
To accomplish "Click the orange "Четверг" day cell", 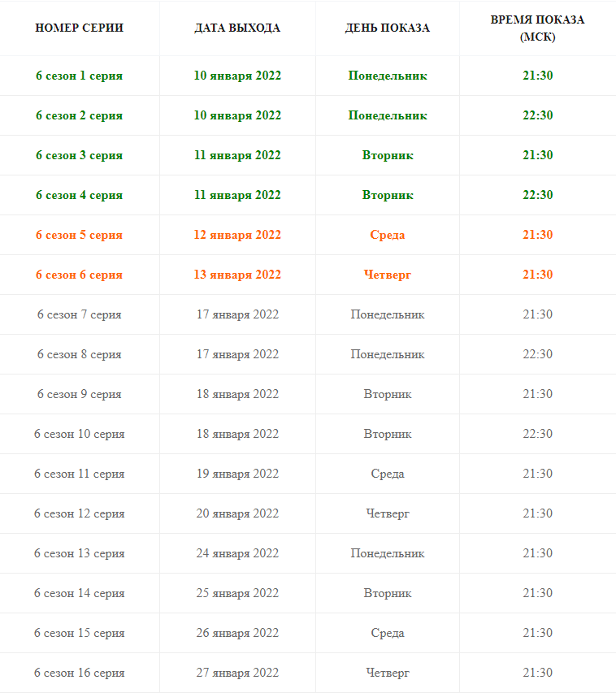I will [388, 275].
